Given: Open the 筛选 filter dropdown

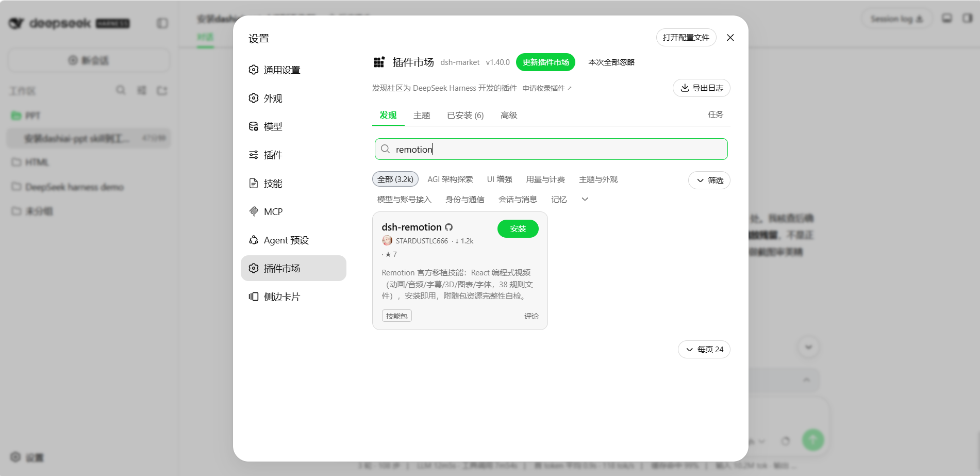Looking at the screenshot, I should [x=709, y=180].
